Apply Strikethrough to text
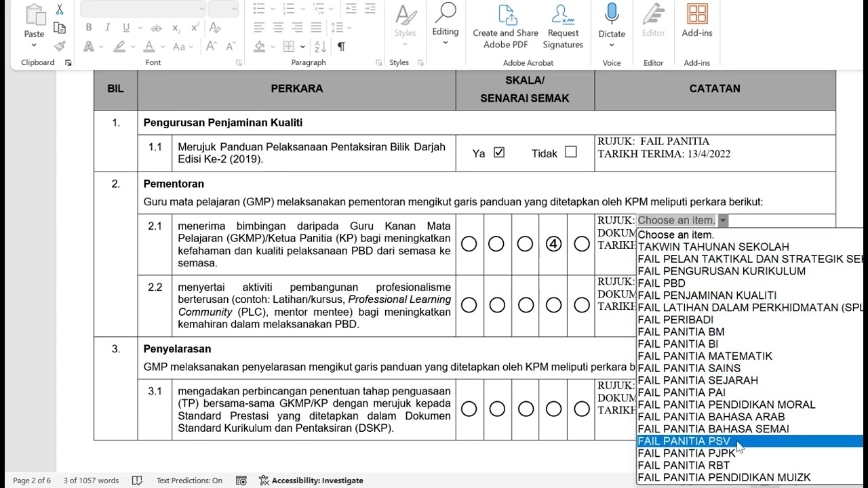The image size is (868, 488). tap(156, 28)
